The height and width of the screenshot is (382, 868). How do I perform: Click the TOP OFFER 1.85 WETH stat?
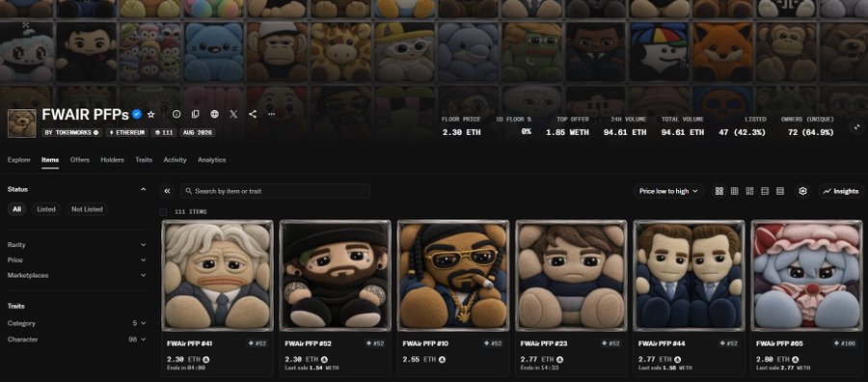pyautogui.click(x=567, y=126)
